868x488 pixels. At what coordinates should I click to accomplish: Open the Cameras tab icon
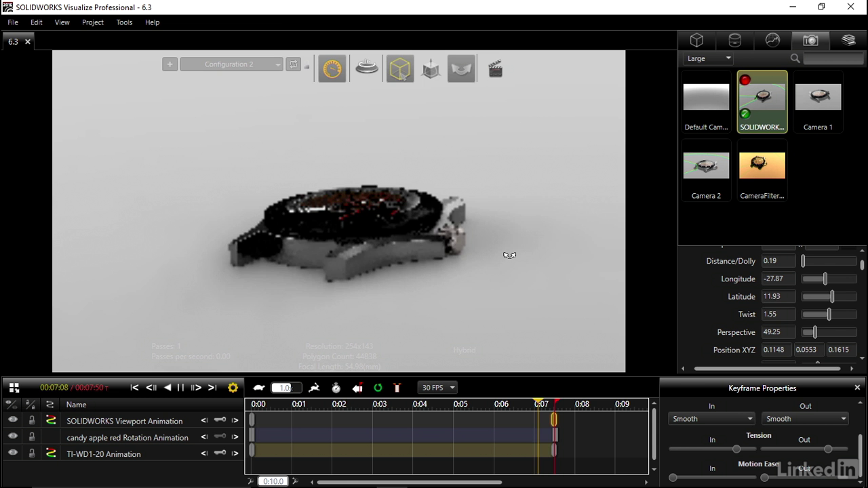[810, 40]
